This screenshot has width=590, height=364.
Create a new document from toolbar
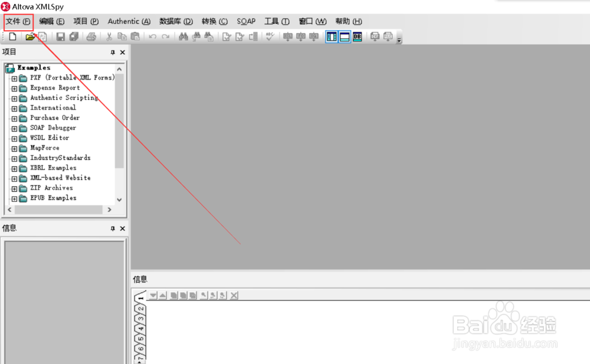[13, 37]
